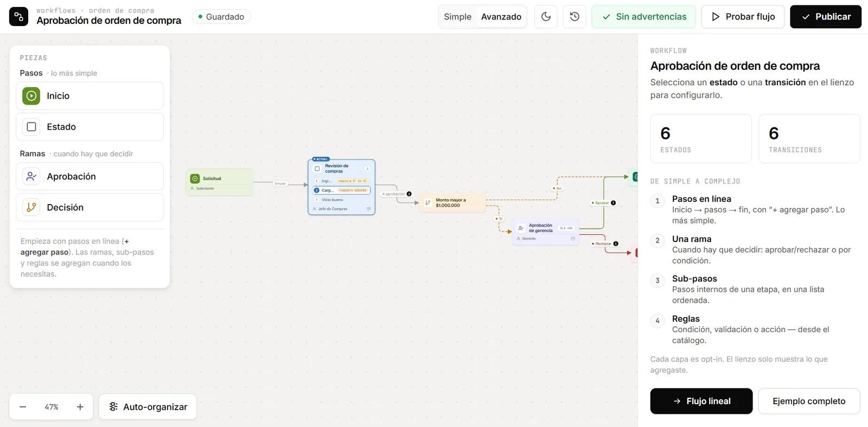Select the Solicitud node on canvas
Image resolution: width=868 pixels, height=427 pixels.
[x=219, y=182]
